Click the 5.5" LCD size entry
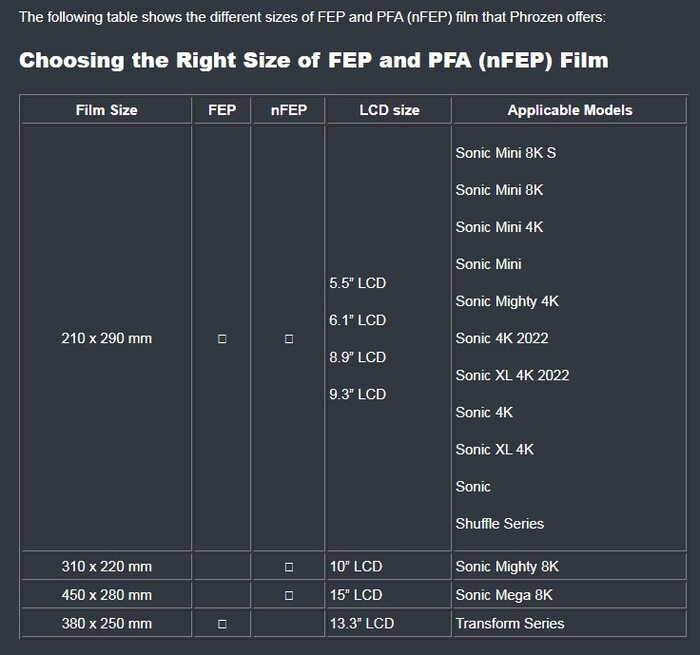This screenshot has height=655, width=700. 357,283
